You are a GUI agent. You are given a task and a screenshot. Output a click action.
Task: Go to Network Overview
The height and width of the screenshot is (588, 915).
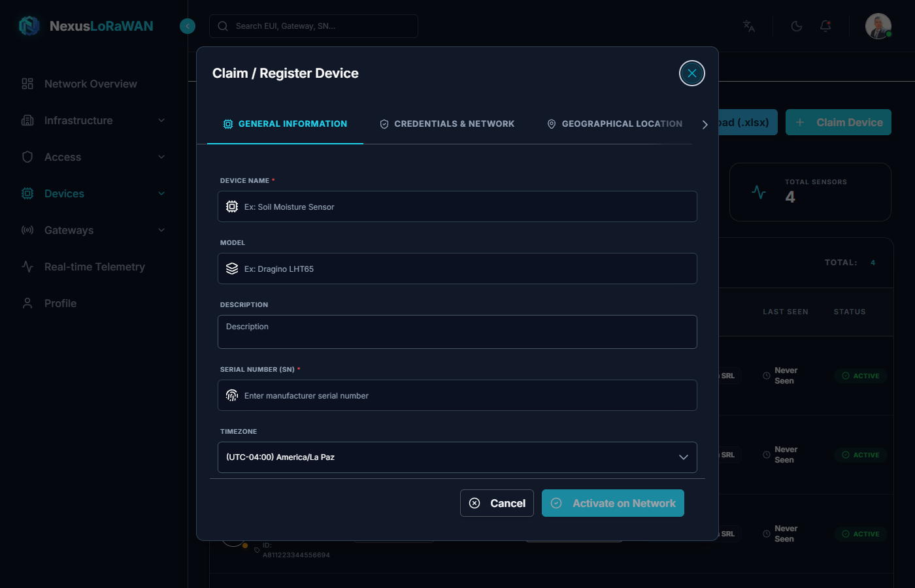click(93, 84)
